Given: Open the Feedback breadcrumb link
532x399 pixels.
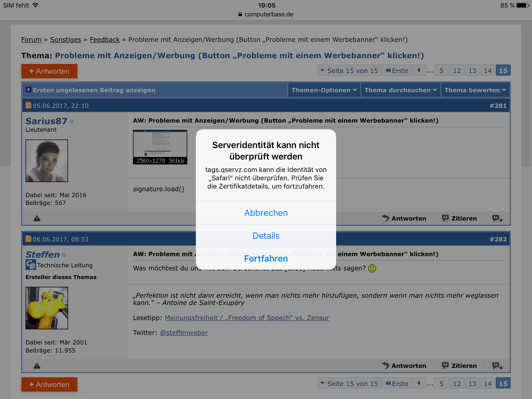Looking at the screenshot, I should (104, 39).
